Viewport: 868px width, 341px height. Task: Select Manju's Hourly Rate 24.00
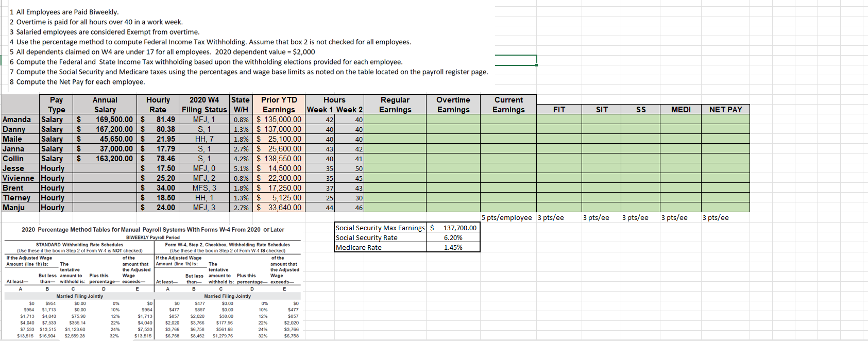(x=158, y=208)
